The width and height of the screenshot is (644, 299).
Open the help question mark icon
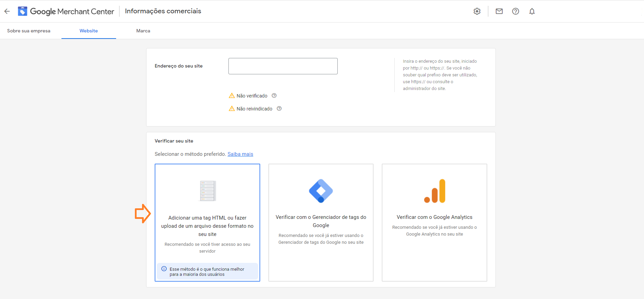click(516, 11)
